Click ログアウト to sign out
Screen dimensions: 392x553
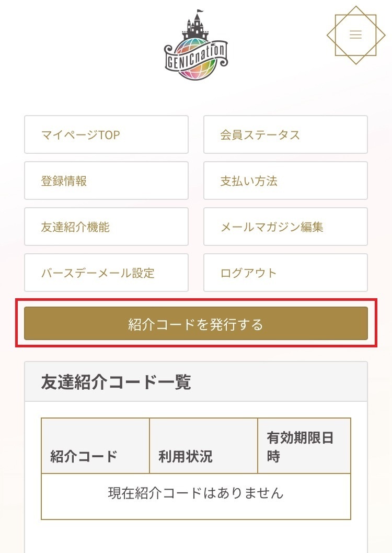pos(285,273)
